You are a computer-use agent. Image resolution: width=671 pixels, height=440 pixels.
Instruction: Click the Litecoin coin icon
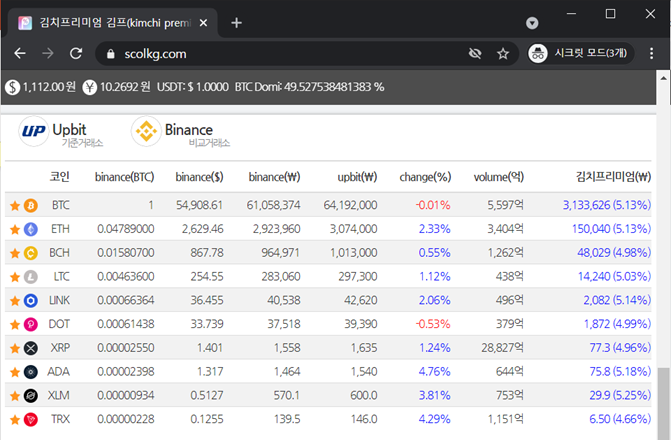point(30,277)
